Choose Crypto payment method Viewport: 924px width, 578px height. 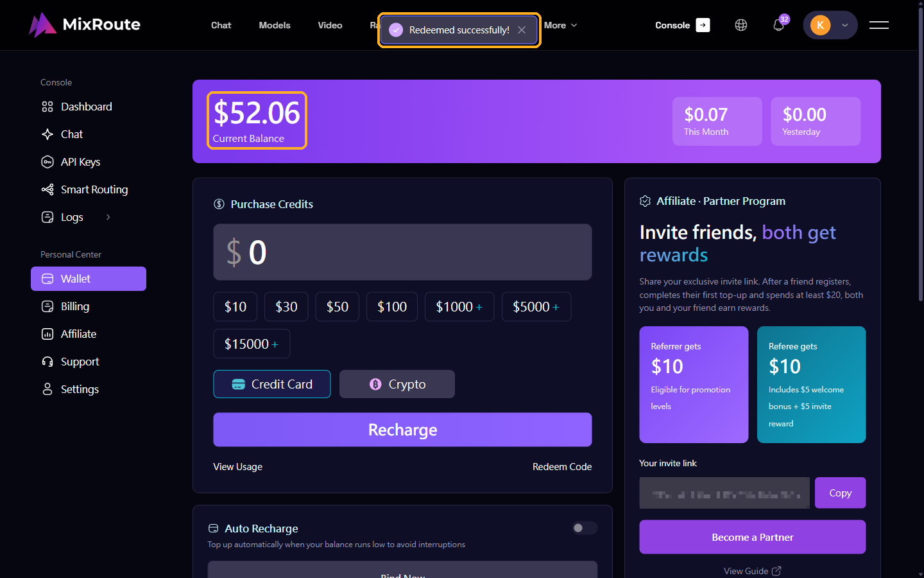tap(397, 384)
